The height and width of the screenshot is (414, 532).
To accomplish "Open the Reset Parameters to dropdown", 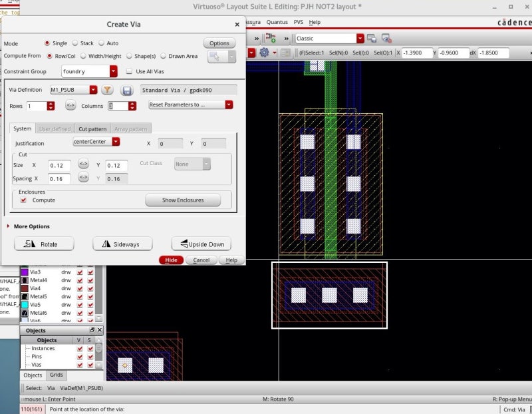I will (229, 104).
